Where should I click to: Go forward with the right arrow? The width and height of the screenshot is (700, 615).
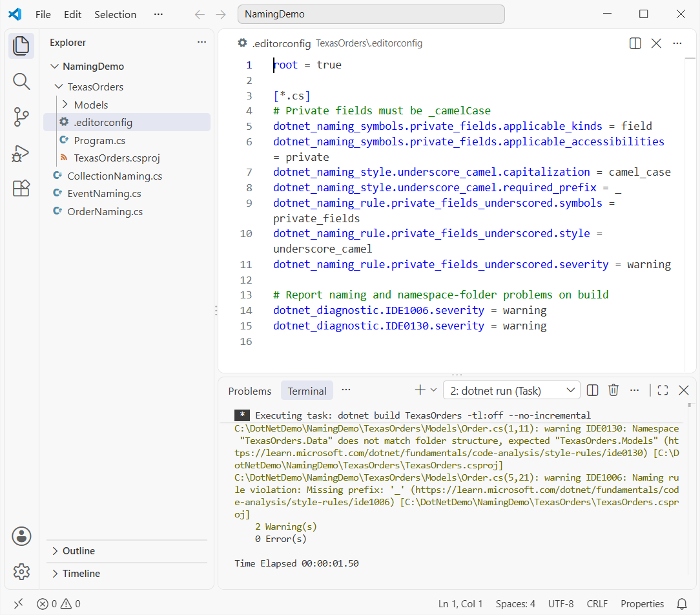[x=221, y=14]
